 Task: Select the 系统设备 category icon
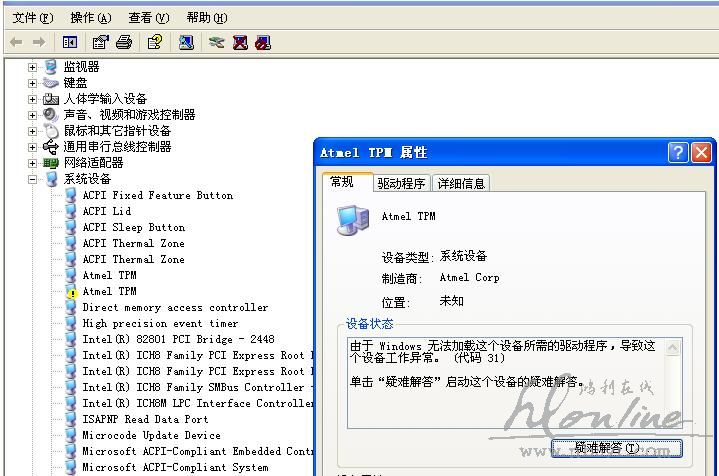pos(52,179)
